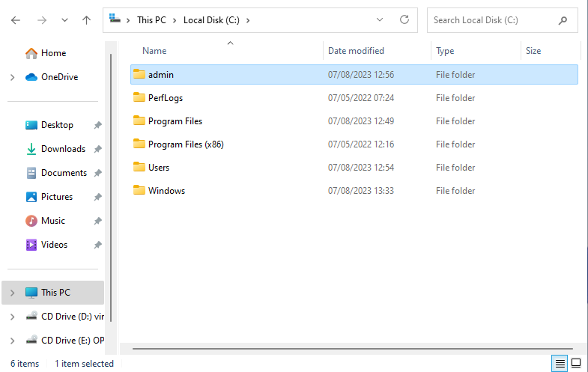
Task: Click the Back navigation arrow
Action: (x=16, y=20)
